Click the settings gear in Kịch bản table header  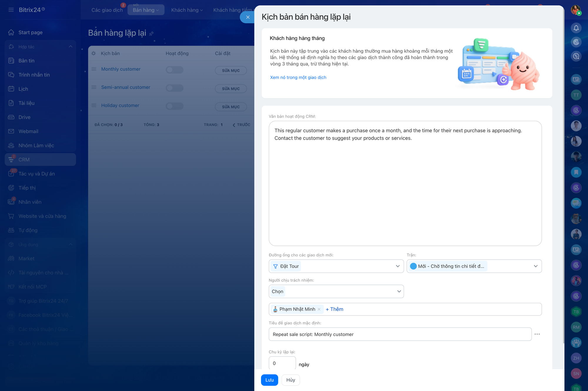pyautogui.click(x=93, y=53)
